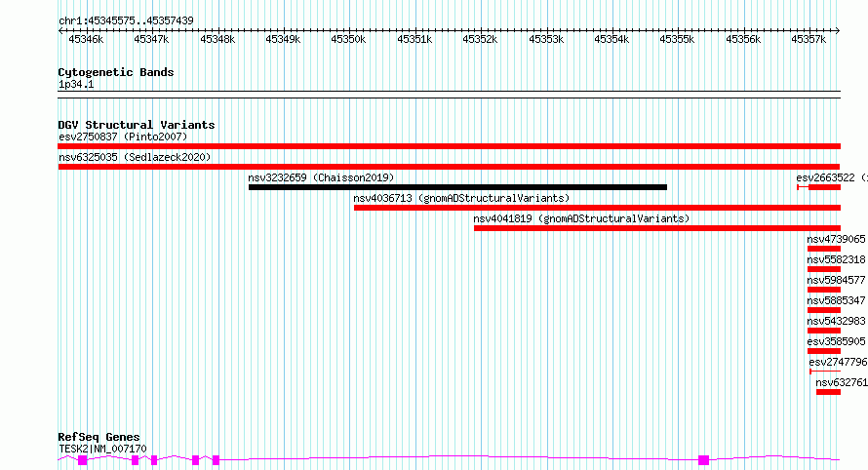Click the Cytogenetic Bands track title

point(116,72)
